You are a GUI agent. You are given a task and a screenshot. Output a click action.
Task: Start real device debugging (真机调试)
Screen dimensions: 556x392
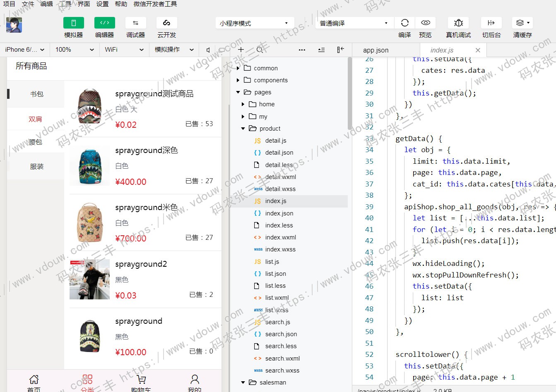[x=458, y=23]
